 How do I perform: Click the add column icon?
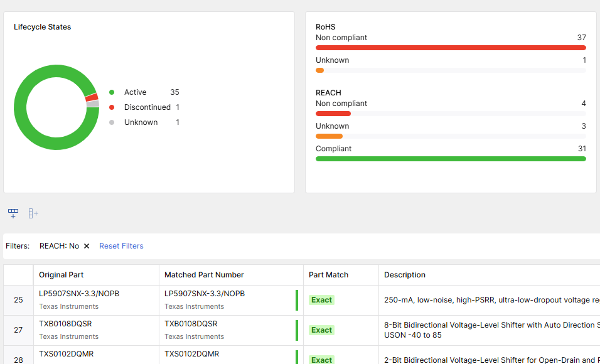click(x=33, y=213)
